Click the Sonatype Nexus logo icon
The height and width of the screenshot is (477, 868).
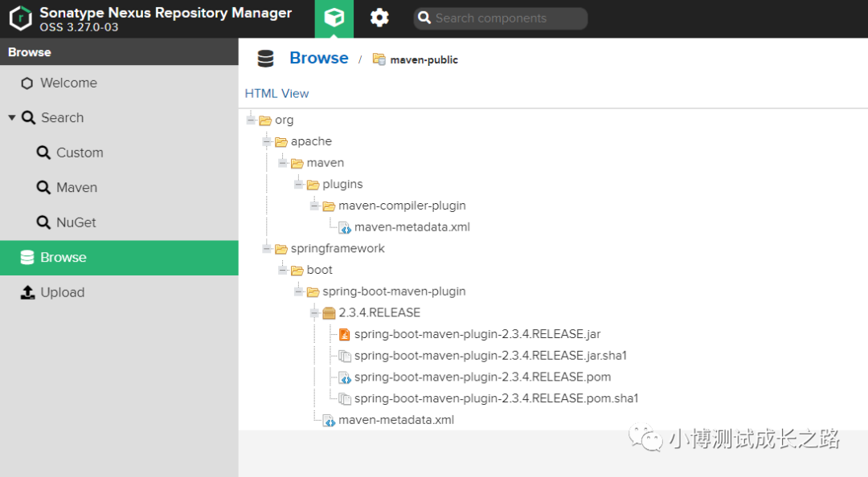20,18
